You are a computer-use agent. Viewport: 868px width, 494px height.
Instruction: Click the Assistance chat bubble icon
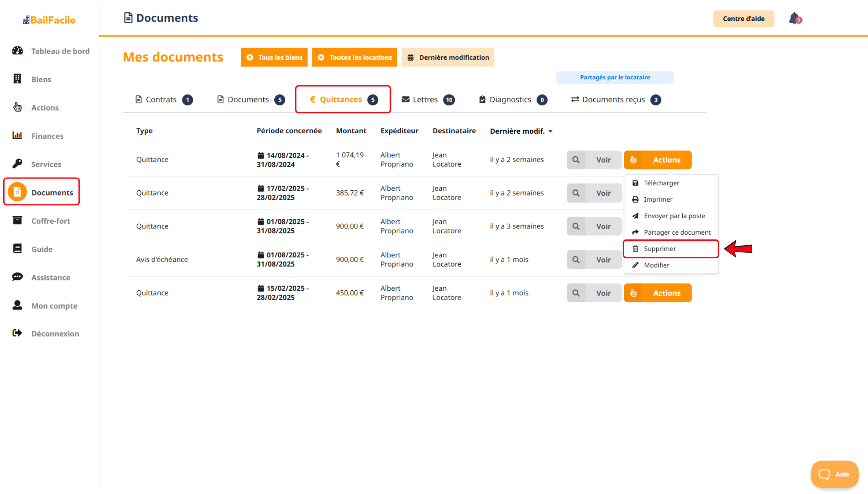coord(17,277)
